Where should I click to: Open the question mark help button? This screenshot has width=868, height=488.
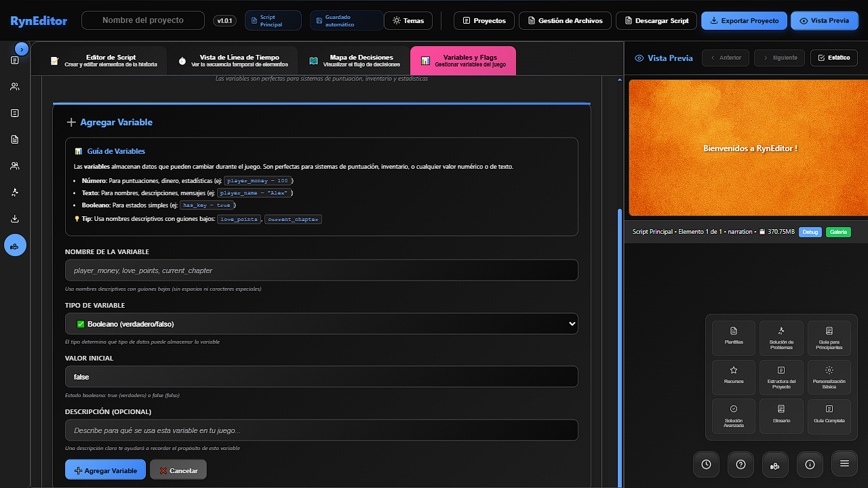coord(741,464)
